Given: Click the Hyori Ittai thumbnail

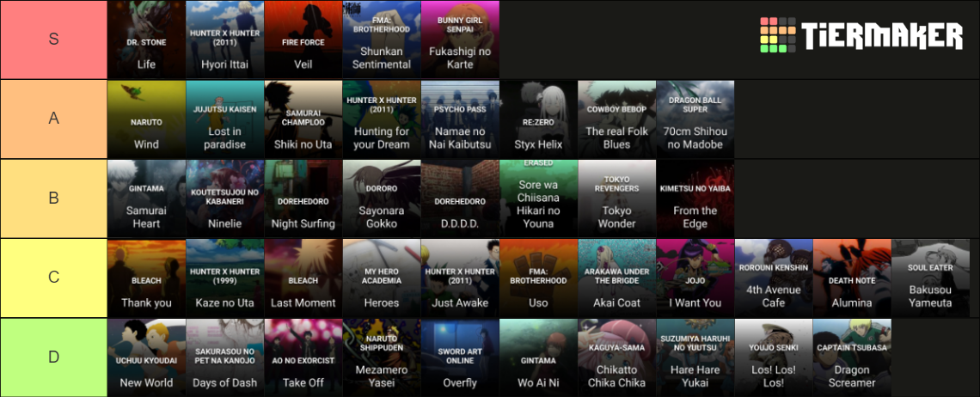Looking at the screenshot, I should tap(225, 39).
